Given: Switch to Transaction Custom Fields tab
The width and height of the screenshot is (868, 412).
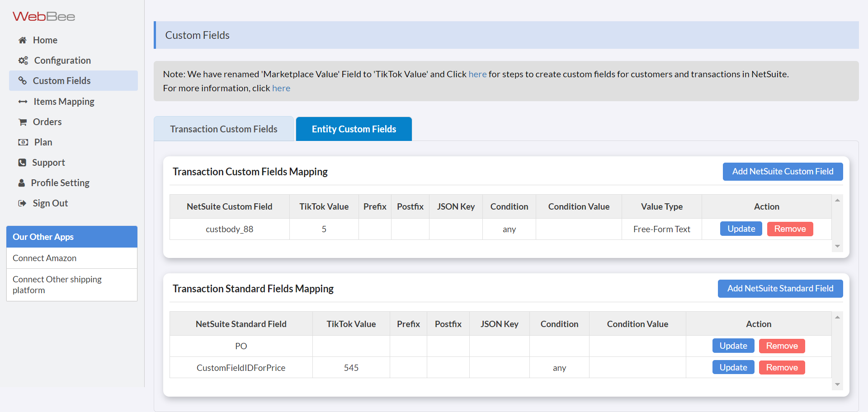Looking at the screenshot, I should pos(223,129).
